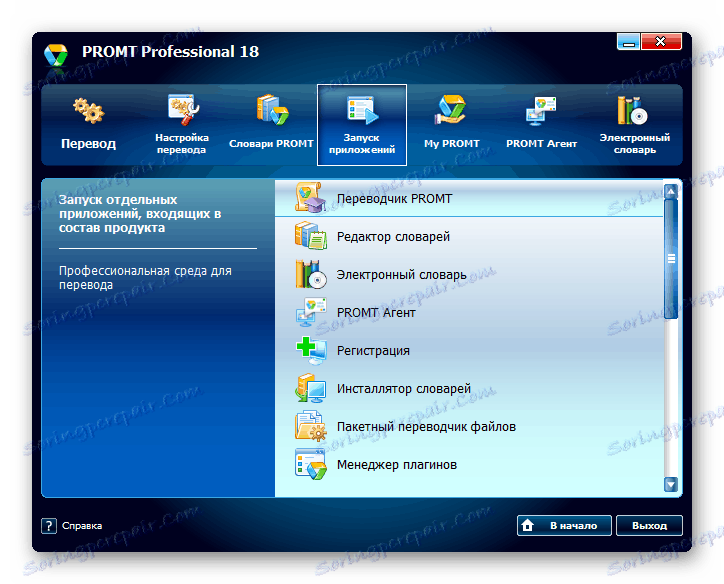The width and height of the screenshot is (724, 584).
Task: Switch to Настройка перевода tab label
Action: coord(181,144)
